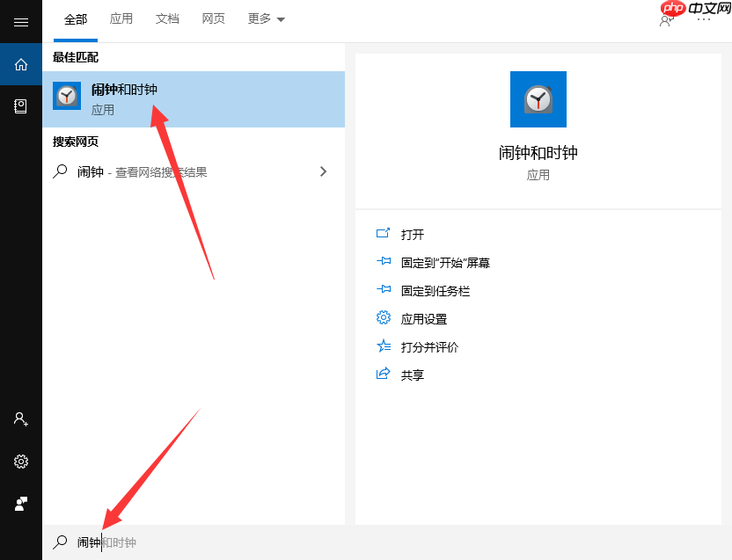Image resolution: width=732 pixels, height=560 pixels.
Task: Click the pin icon beside 固定到任务栏
Action: (x=384, y=289)
